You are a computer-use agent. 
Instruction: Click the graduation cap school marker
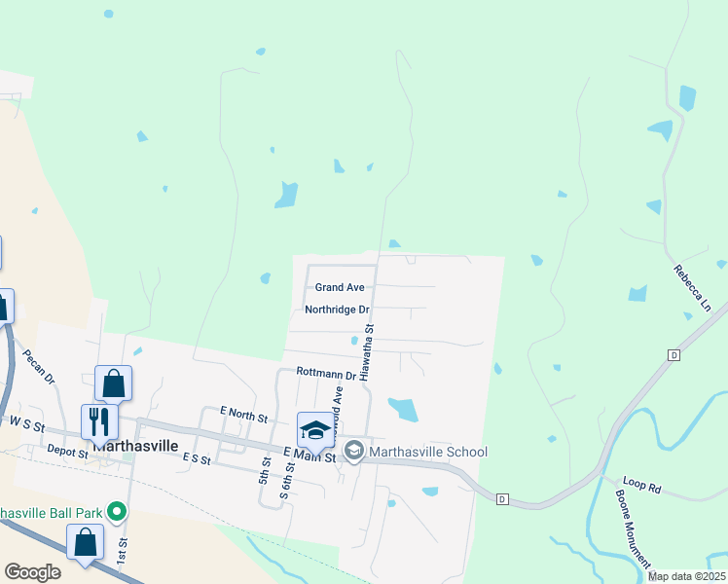(315, 431)
